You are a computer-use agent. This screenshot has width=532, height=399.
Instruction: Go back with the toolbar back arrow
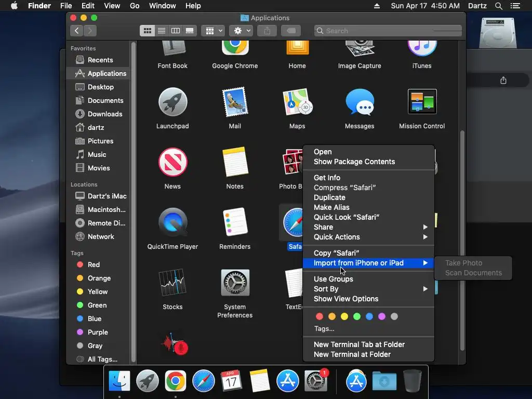77,31
